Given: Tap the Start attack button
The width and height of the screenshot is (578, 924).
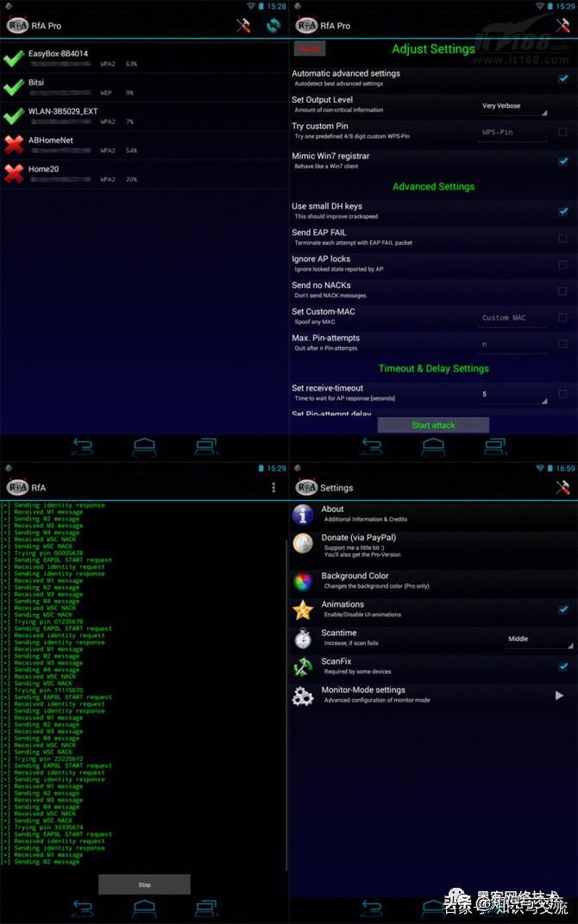Looking at the screenshot, I should pyautogui.click(x=433, y=425).
